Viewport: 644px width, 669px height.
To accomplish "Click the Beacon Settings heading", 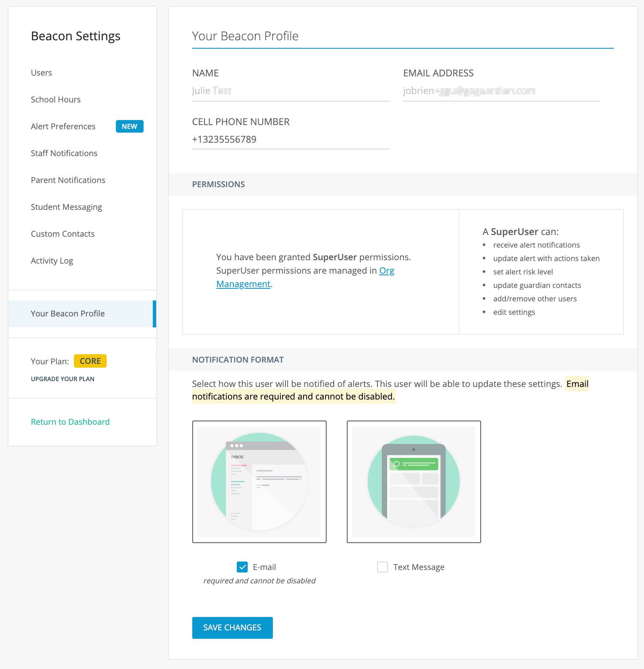I will [x=76, y=36].
